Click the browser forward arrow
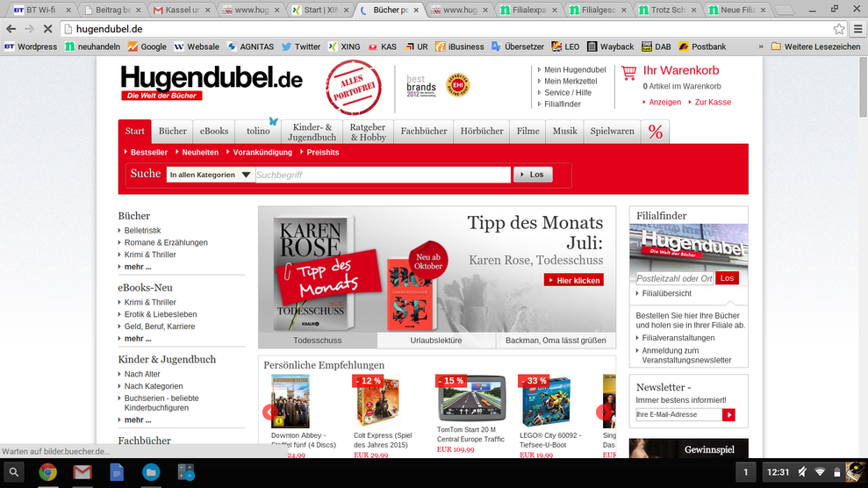 (29, 29)
